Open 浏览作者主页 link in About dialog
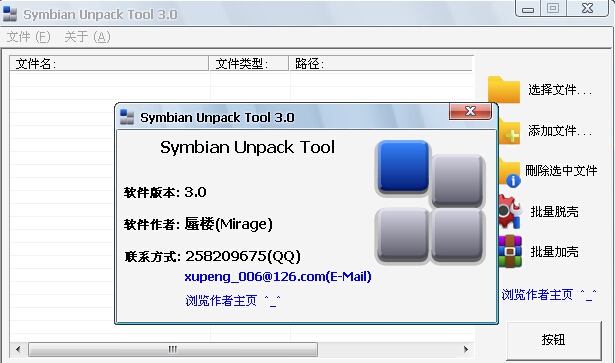615x363 pixels. coord(233,301)
